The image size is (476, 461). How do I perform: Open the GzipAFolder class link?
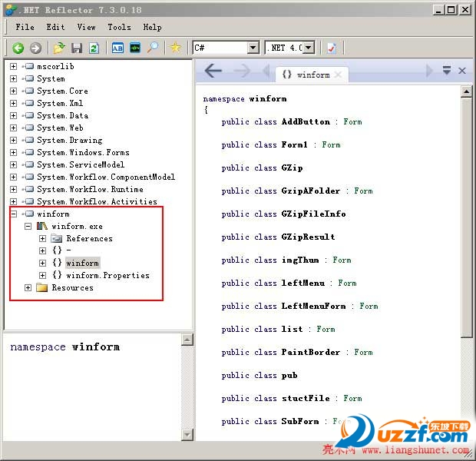[x=311, y=191]
